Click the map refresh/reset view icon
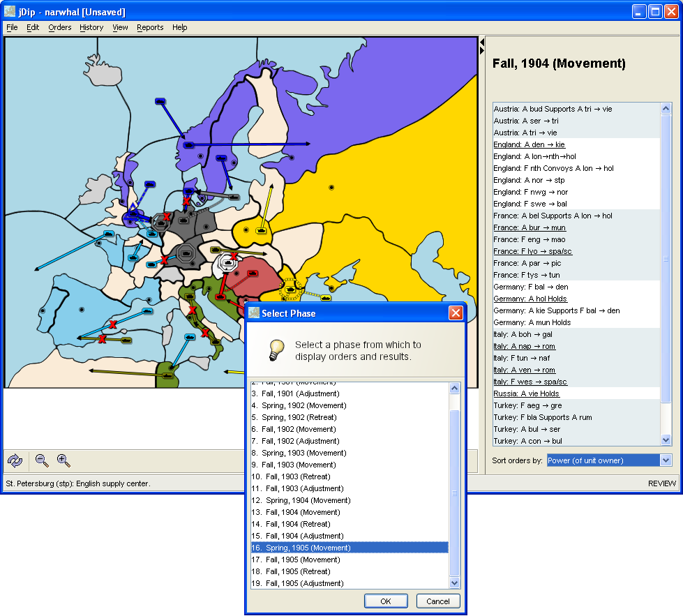The image size is (683, 616). 15,460
